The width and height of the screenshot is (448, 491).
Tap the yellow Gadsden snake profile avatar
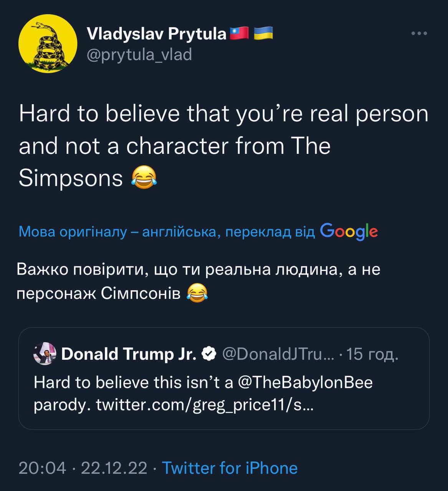48,43
